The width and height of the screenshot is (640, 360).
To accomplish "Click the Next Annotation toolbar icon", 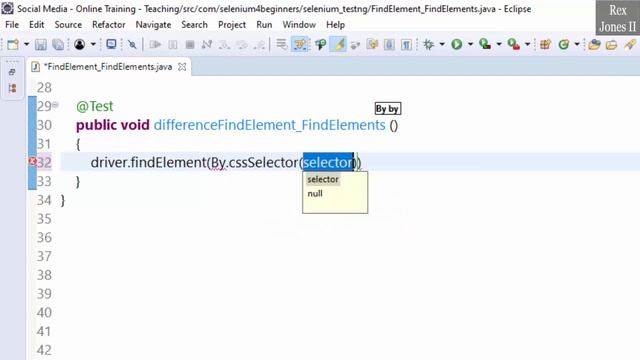I will tap(355, 44).
